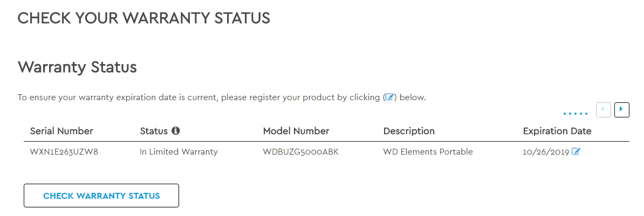Select the middle pagination dot
Viewport: 644px width, 216px height.
point(575,114)
